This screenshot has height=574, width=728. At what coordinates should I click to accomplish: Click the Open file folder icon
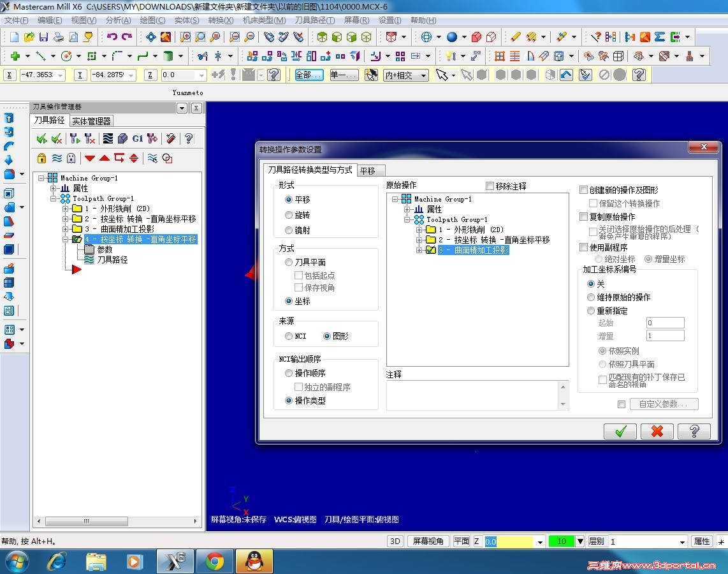[29, 37]
